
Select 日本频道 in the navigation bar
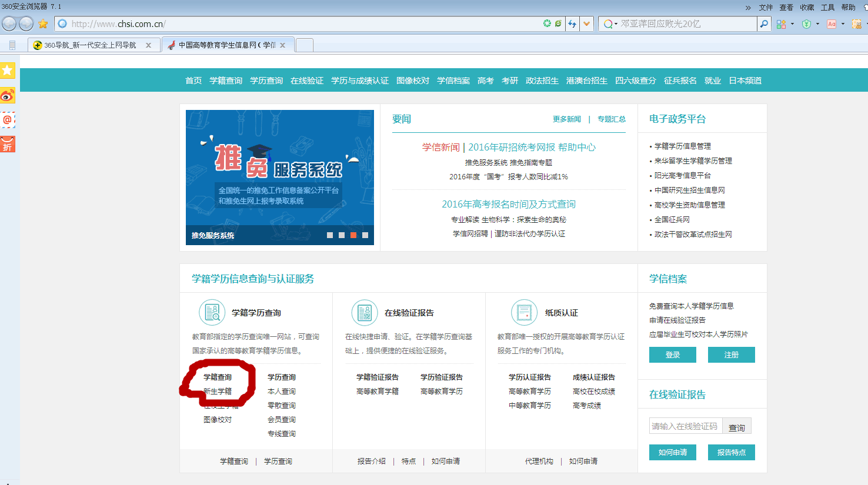click(745, 81)
